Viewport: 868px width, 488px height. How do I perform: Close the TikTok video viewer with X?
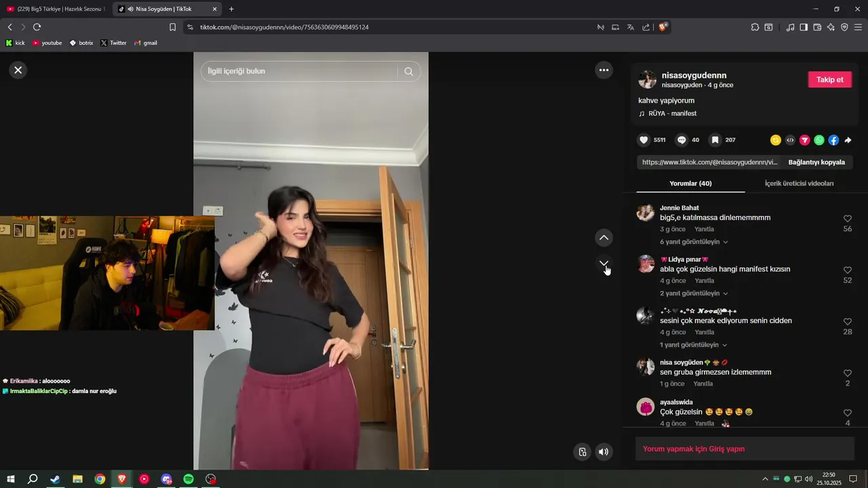pyautogui.click(x=18, y=70)
